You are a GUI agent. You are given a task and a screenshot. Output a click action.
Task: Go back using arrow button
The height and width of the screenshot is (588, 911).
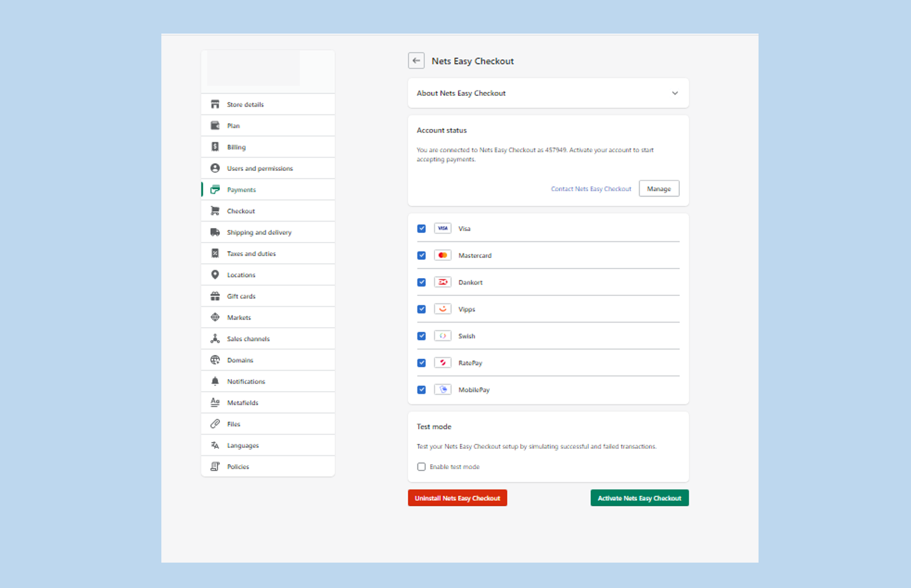point(416,61)
